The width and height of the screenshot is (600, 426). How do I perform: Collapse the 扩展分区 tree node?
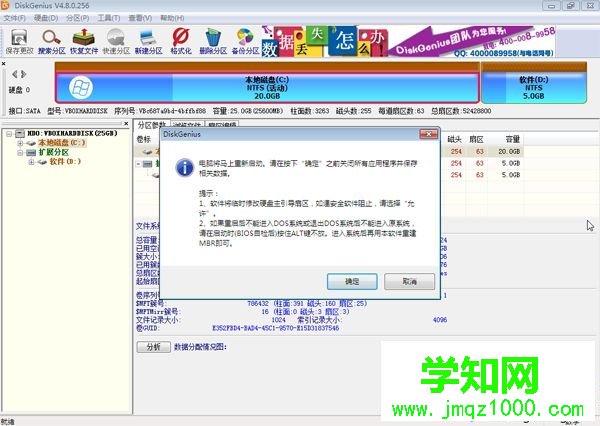pos(20,153)
